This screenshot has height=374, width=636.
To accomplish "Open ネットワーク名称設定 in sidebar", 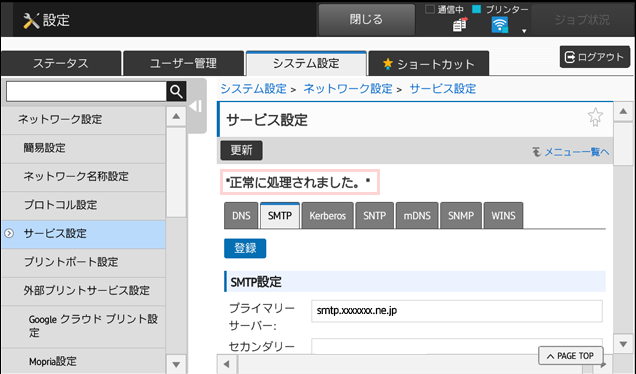I will point(84,176).
